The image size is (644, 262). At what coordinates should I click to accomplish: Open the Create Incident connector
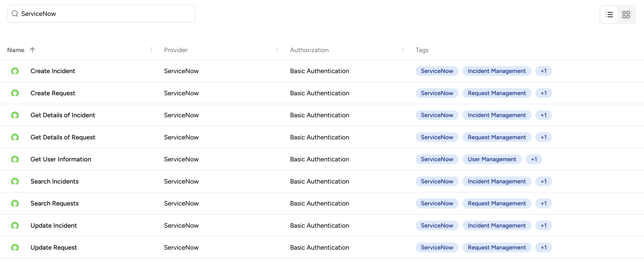point(53,71)
